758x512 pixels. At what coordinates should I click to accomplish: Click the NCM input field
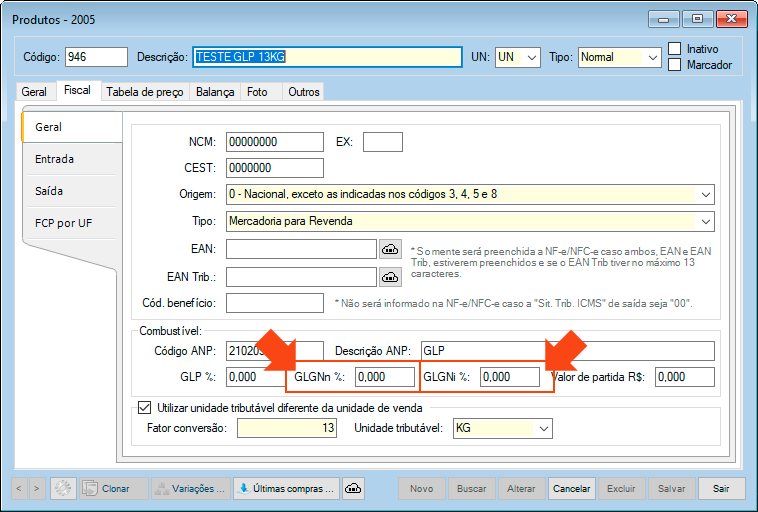274,142
